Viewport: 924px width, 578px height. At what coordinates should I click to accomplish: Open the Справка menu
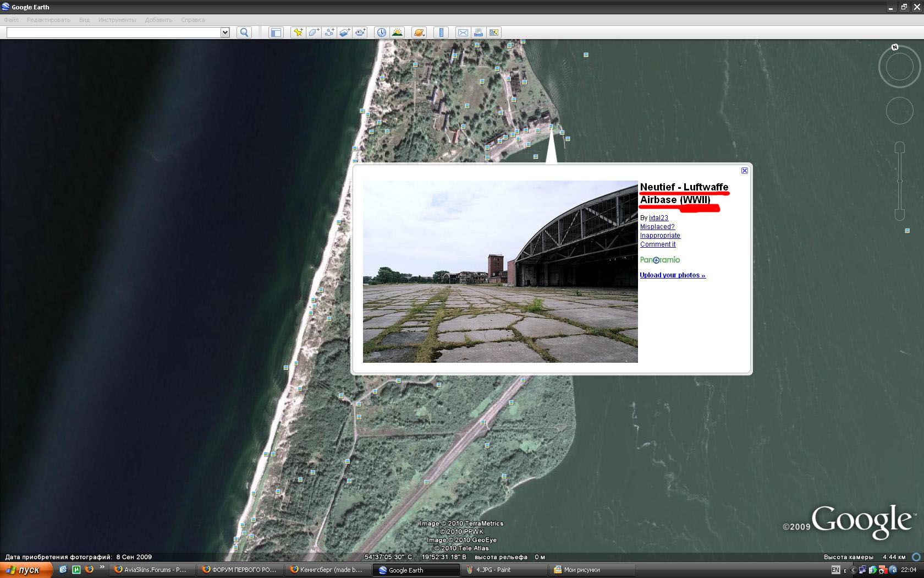coord(193,20)
